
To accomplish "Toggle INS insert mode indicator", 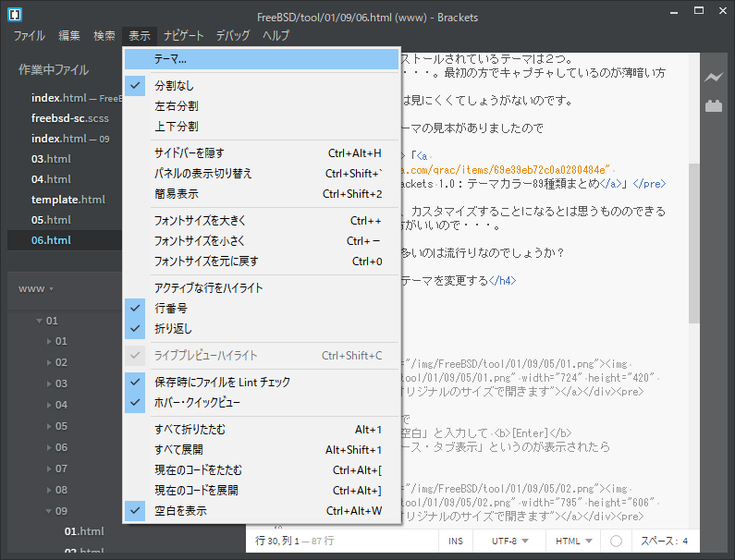I will [456, 542].
